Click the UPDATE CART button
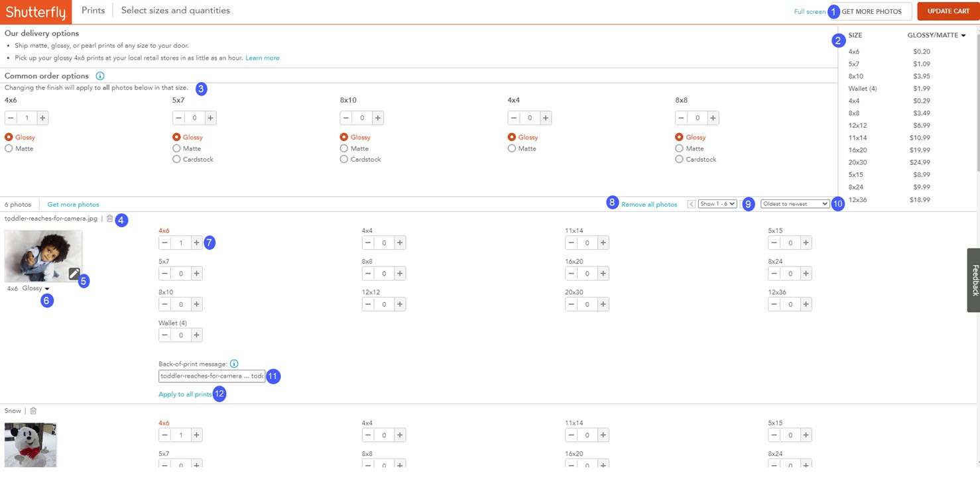This screenshot has height=477, width=980. (948, 11)
